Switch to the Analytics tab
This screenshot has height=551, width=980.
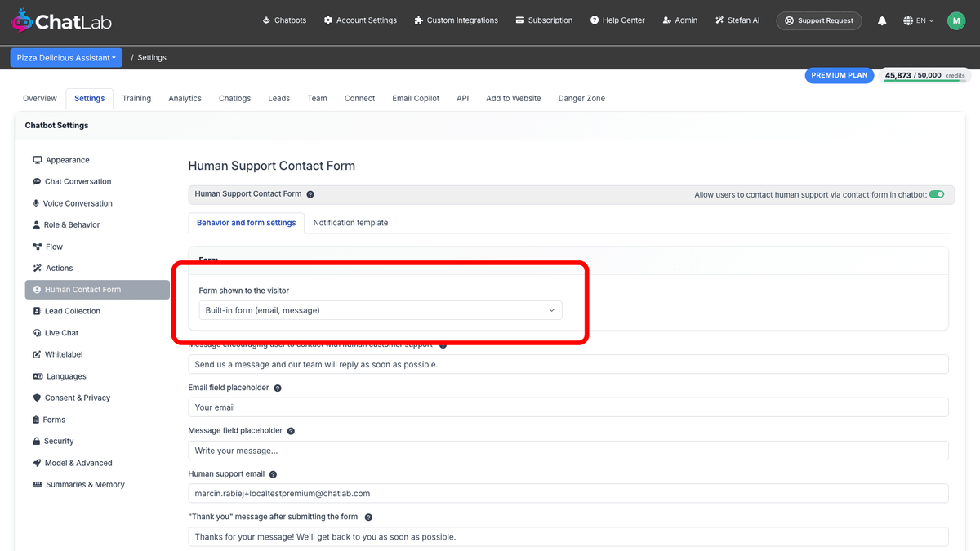[x=185, y=98]
